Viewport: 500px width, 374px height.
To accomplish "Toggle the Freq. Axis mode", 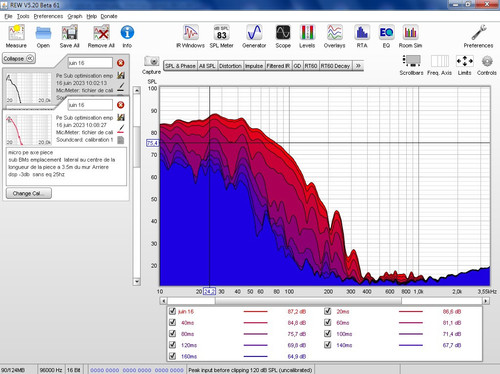I will click(439, 65).
